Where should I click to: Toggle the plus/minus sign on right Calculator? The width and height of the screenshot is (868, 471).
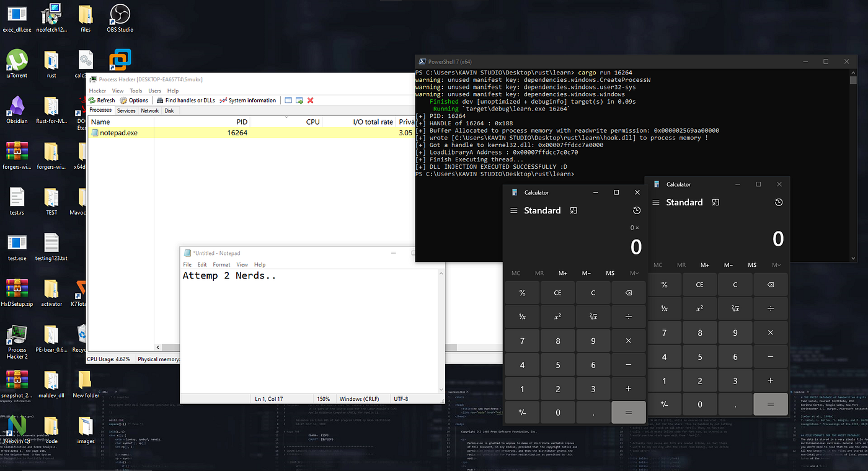[664, 405]
